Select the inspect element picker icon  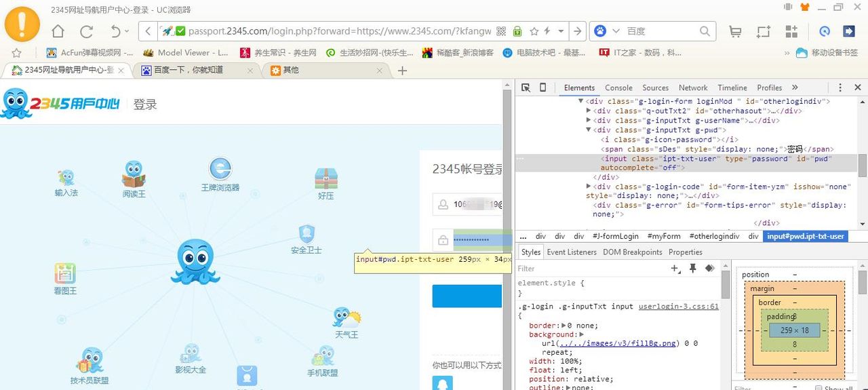[526, 87]
